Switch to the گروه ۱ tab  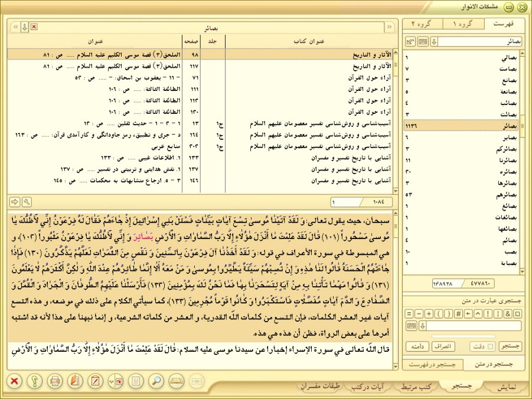pos(463,24)
